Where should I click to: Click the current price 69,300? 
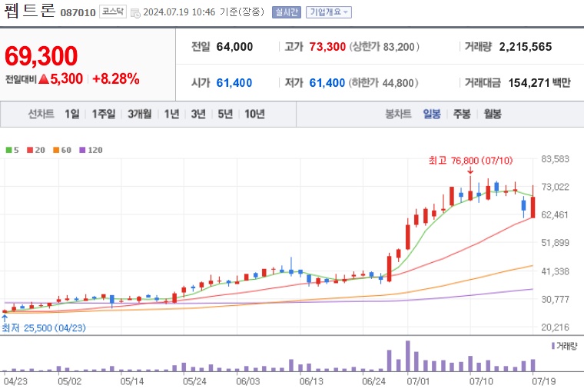41,56
